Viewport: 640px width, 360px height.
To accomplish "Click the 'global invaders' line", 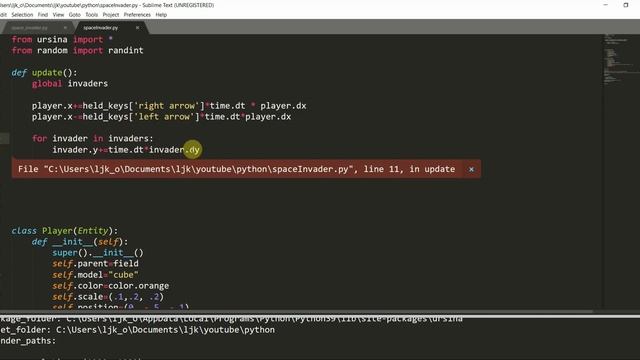I will pyautogui.click(x=70, y=84).
